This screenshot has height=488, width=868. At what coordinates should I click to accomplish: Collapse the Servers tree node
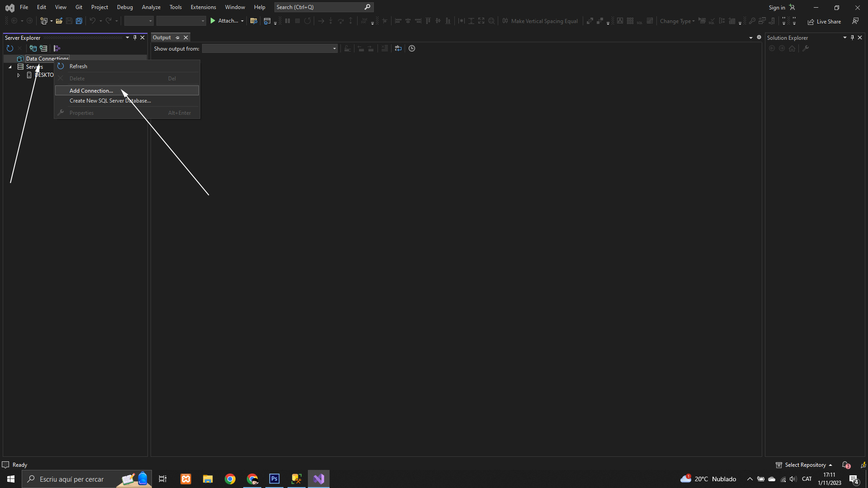click(x=10, y=67)
